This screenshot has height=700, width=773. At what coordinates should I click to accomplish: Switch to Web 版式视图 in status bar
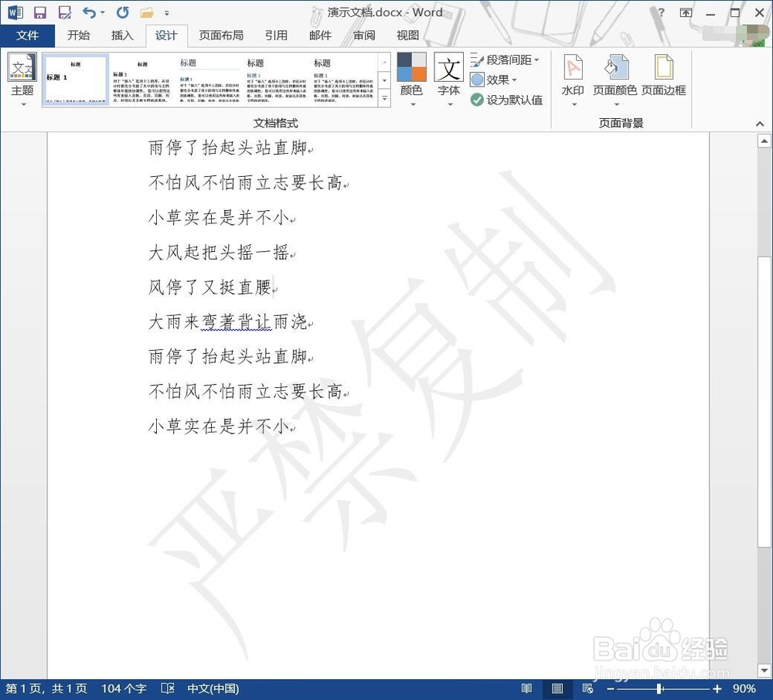click(x=587, y=688)
